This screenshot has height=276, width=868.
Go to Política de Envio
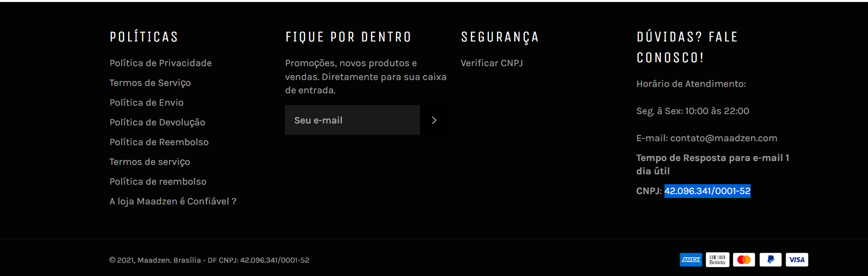pos(146,103)
